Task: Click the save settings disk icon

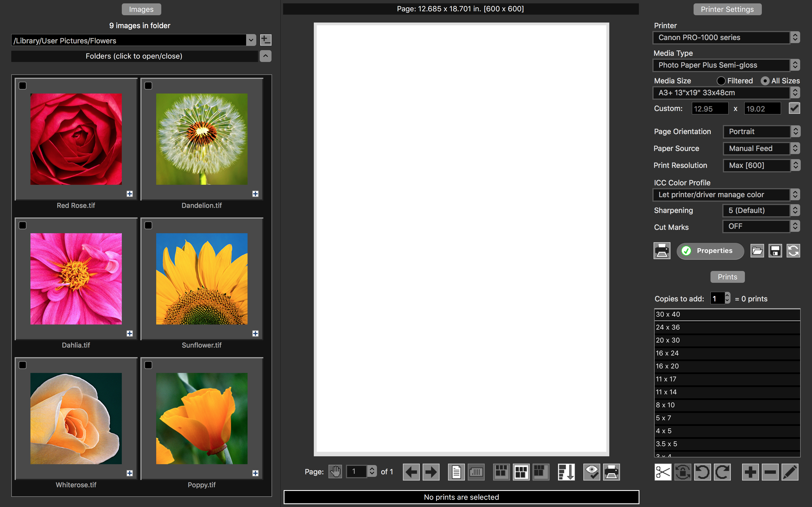Action: pos(775,250)
